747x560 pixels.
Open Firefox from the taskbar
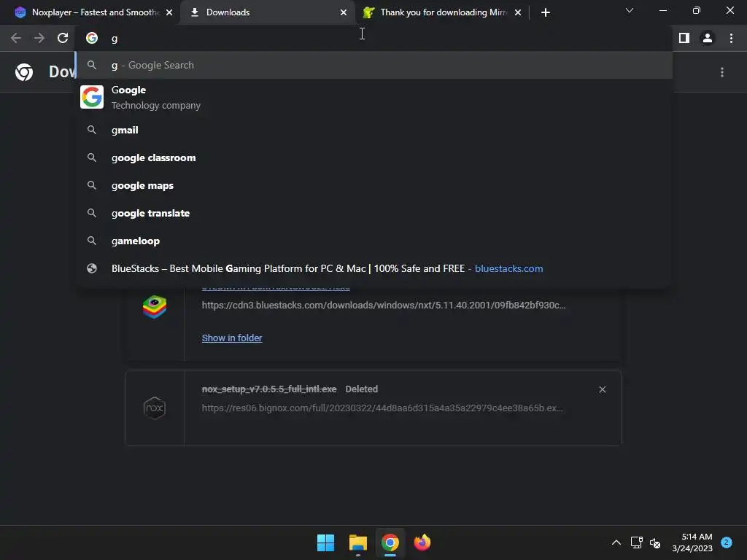(x=422, y=542)
